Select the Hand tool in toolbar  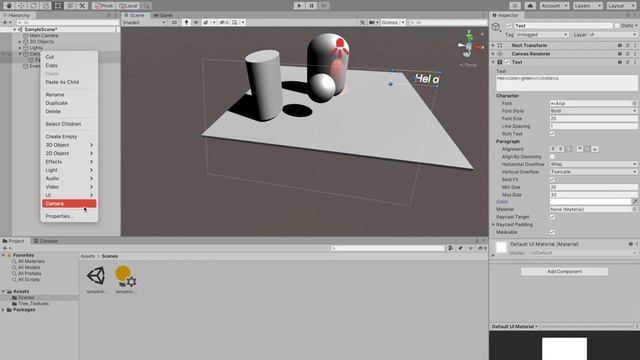click(x=9, y=6)
